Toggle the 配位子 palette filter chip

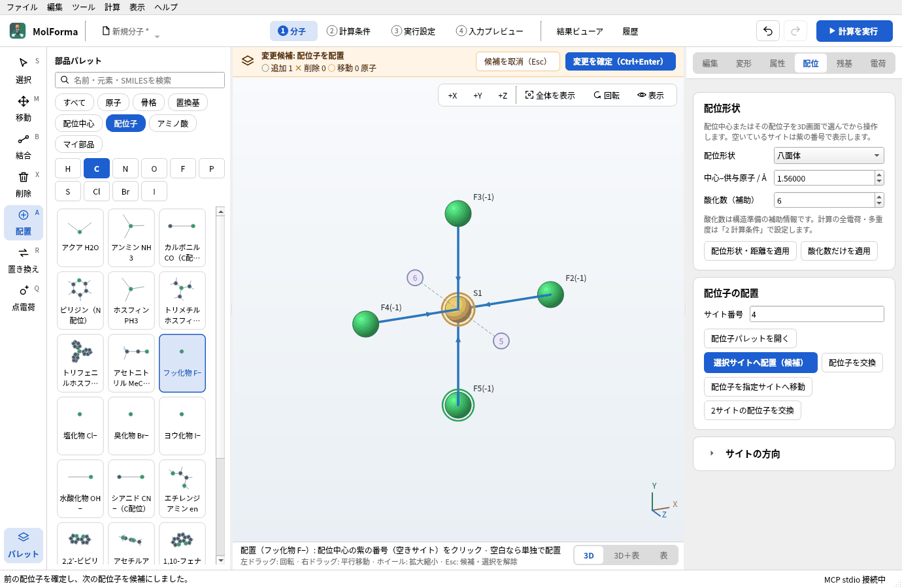pyautogui.click(x=125, y=123)
